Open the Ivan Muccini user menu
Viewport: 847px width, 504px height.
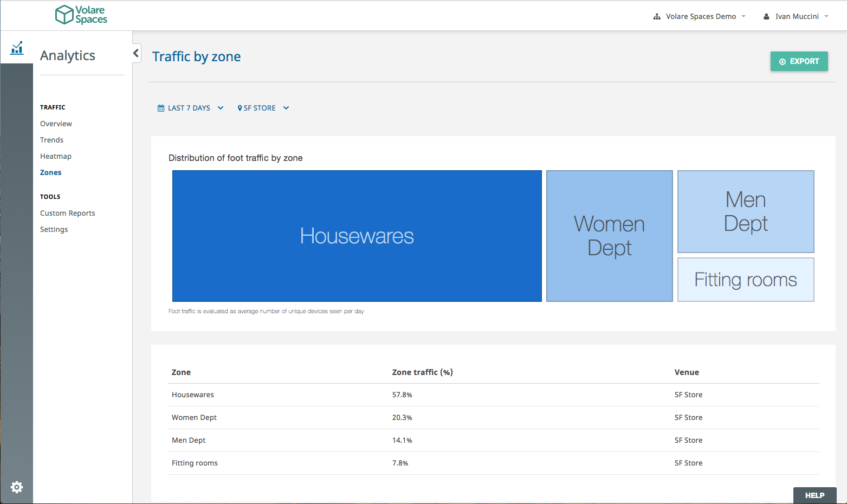(796, 17)
